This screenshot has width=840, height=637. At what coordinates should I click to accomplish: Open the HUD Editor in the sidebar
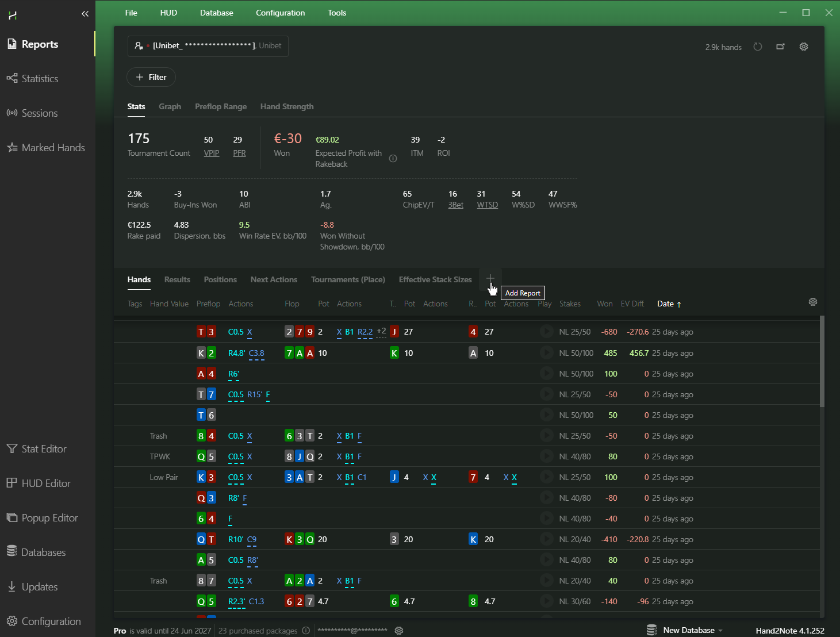pyautogui.click(x=39, y=483)
